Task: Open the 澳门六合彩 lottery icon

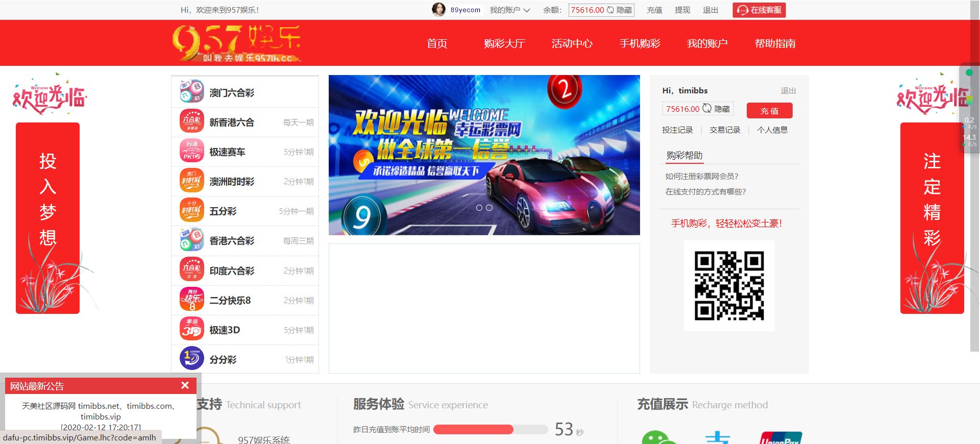Action: (192, 92)
